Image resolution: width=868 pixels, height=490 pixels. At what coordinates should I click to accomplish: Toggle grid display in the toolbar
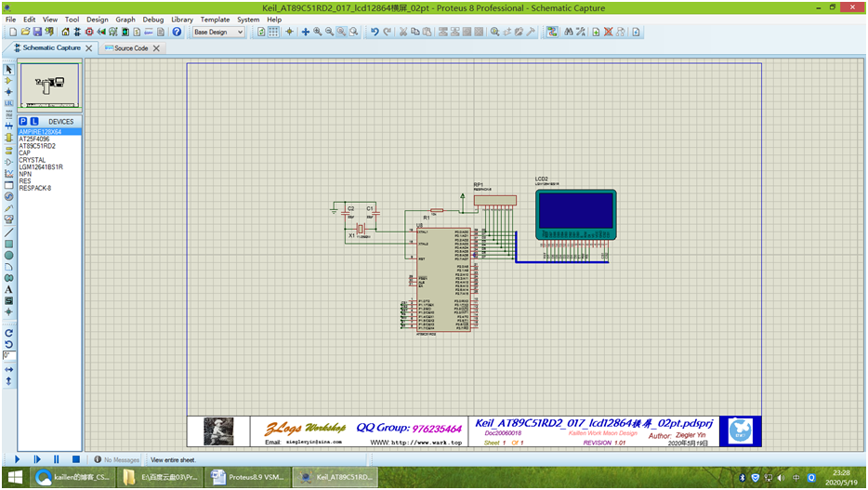click(273, 33)
